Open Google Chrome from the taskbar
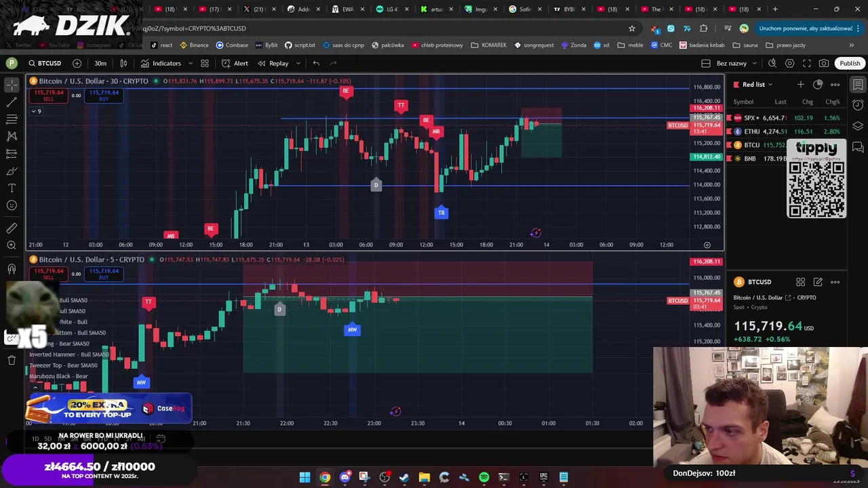This screenshot has width=868, height=488. click(x=325, y=477)
